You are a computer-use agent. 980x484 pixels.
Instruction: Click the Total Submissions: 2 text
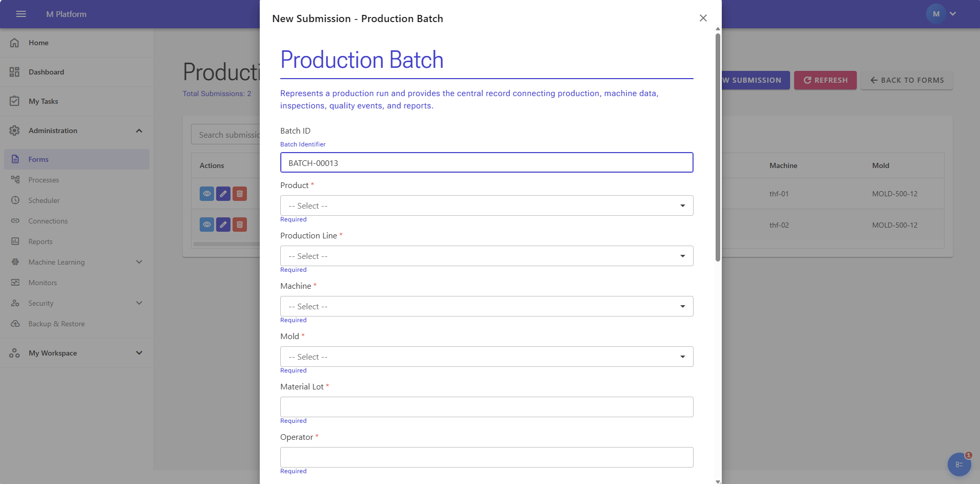[x=217, y=94]
